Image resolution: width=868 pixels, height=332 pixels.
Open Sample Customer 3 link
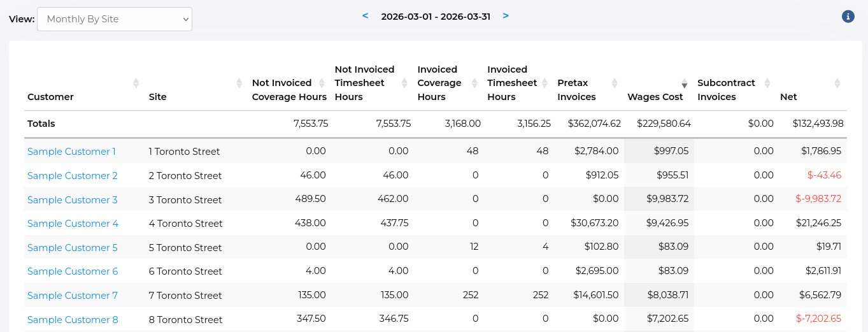pos(72,200)
